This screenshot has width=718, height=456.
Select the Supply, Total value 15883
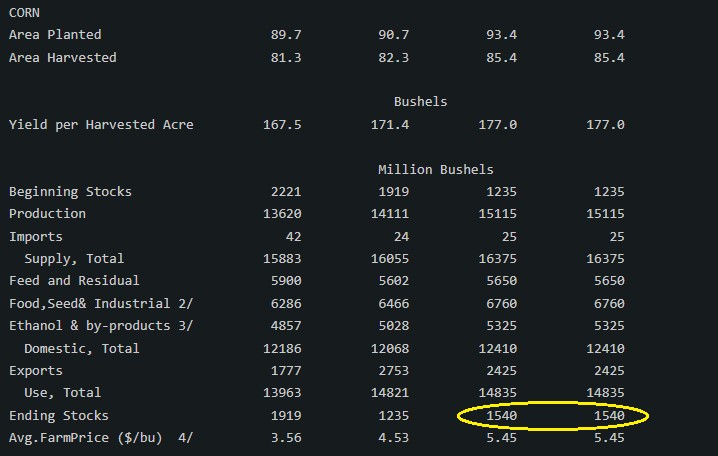tap(282, 259)
